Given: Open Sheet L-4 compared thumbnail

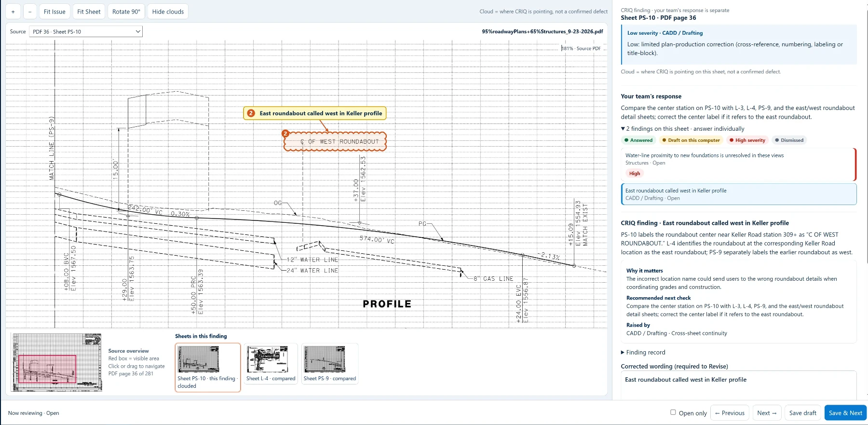Looking at the screenshot, I should pos(271,363).
